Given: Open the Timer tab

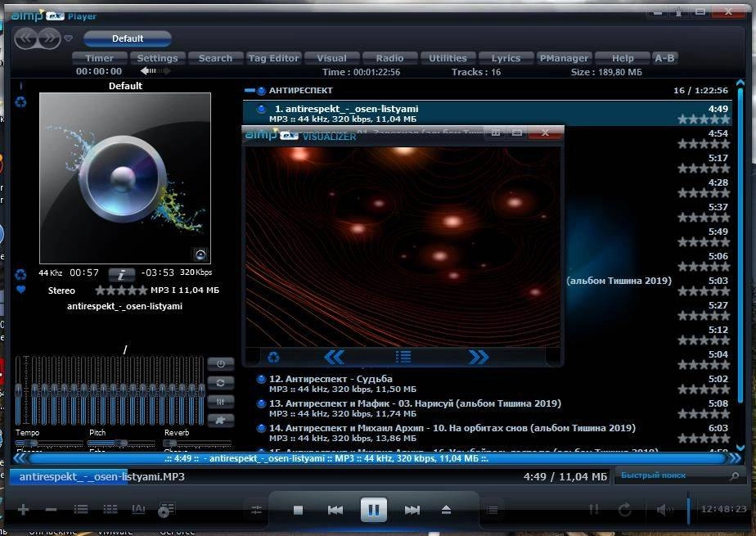Looking at the screenshot, I should pos(99,58).
